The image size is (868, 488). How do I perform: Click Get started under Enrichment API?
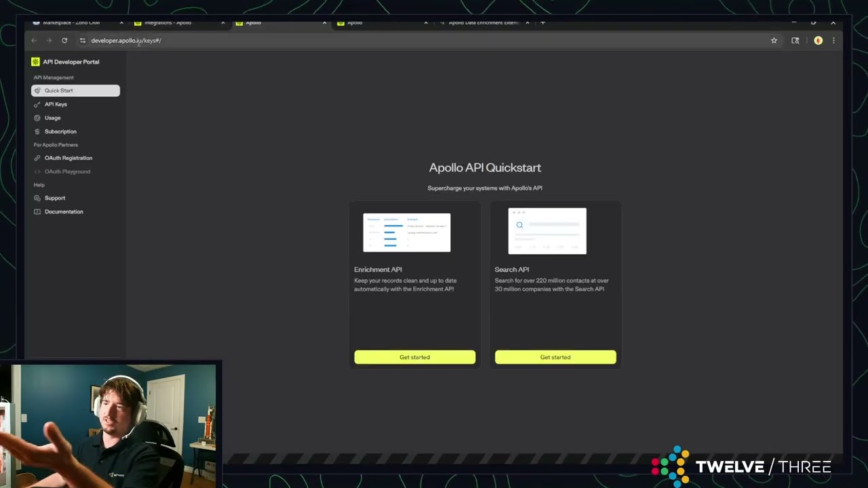tap(414, 357)
